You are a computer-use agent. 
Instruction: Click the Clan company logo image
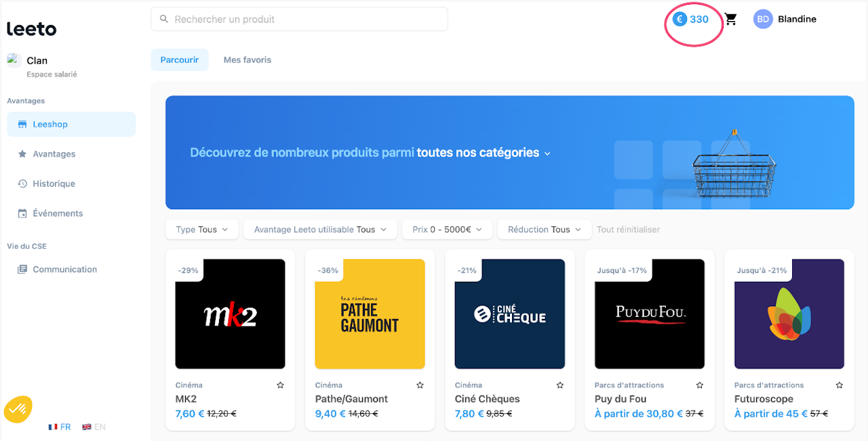(14, 60)
